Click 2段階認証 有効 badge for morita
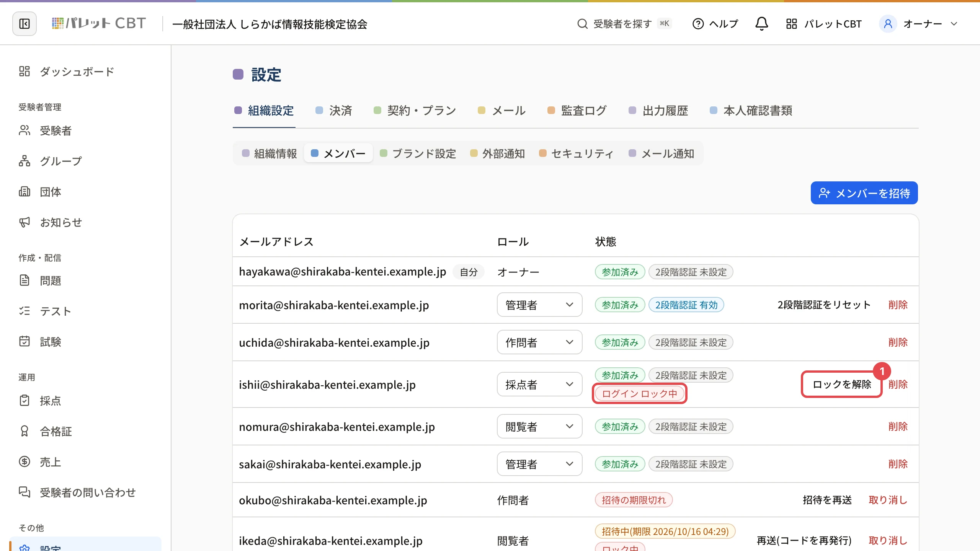The width and height of the screenshot is (980, 551). (x=686, y=305)
